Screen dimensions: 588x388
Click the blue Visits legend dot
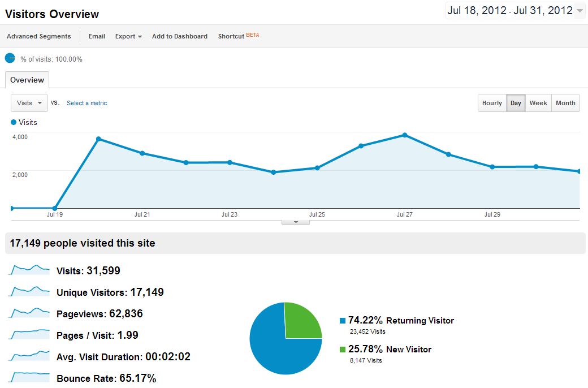pos(14,122)
